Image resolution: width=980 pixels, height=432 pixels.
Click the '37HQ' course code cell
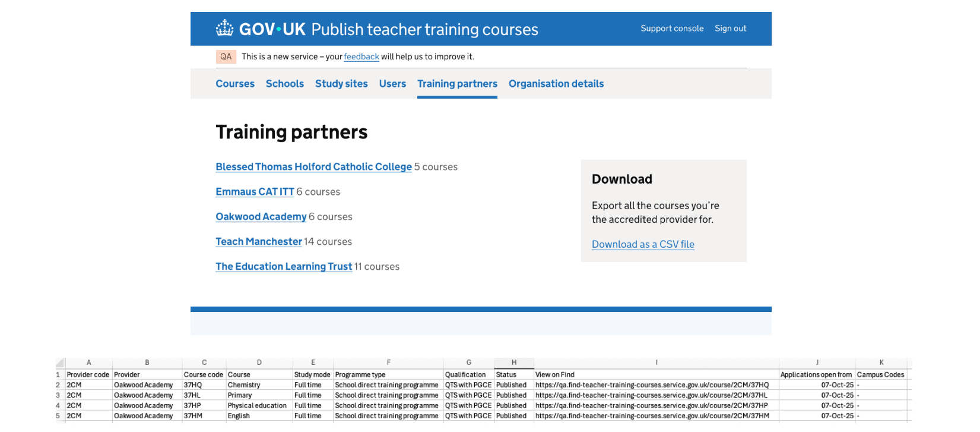[204, 385]
